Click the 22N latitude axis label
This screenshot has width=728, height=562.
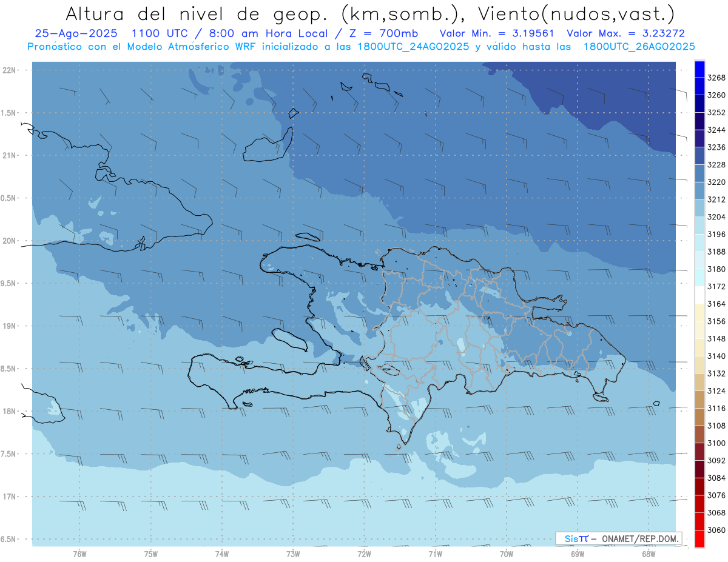coord(11,70)
